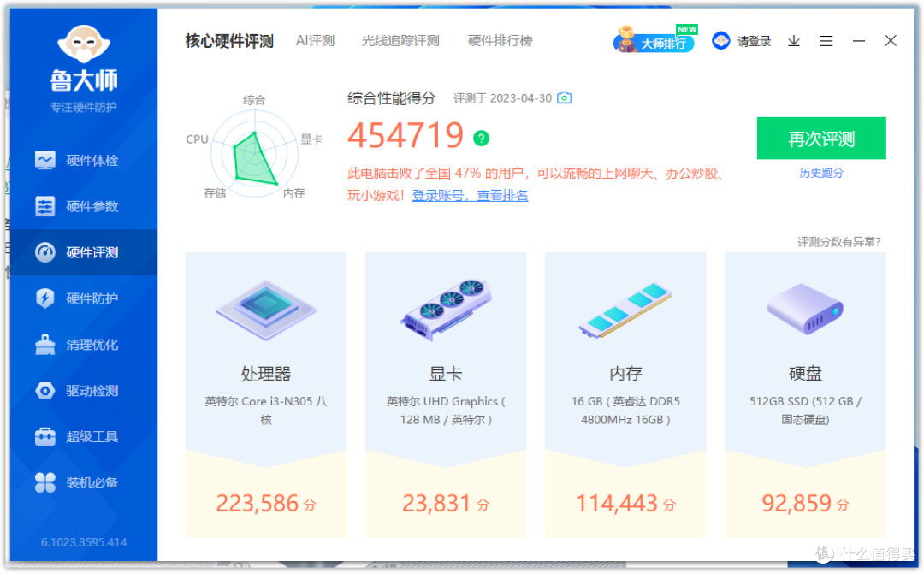Screen dimensions: 924x573
Task: Open 硬件参数 sidebar section
Action: (x=84, y=206)
